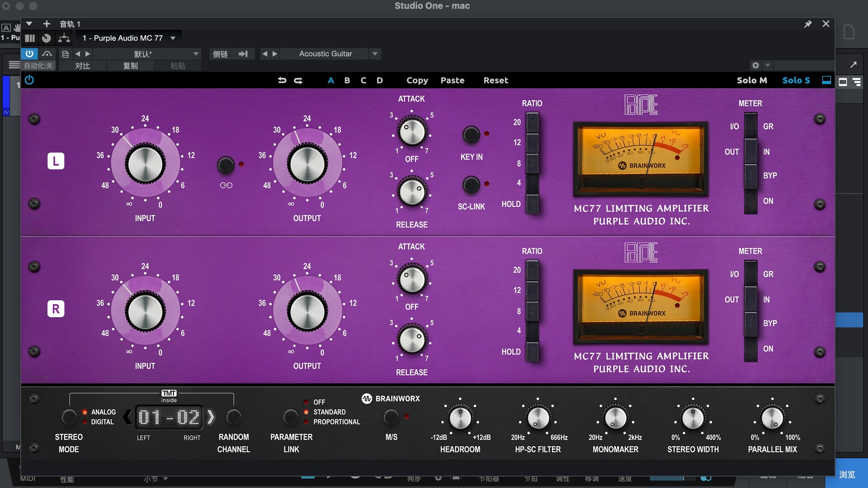Image resolution: width=868 pixels, height=488 pixels.
Task: Click the R channel badge
Action: point(56,309)
